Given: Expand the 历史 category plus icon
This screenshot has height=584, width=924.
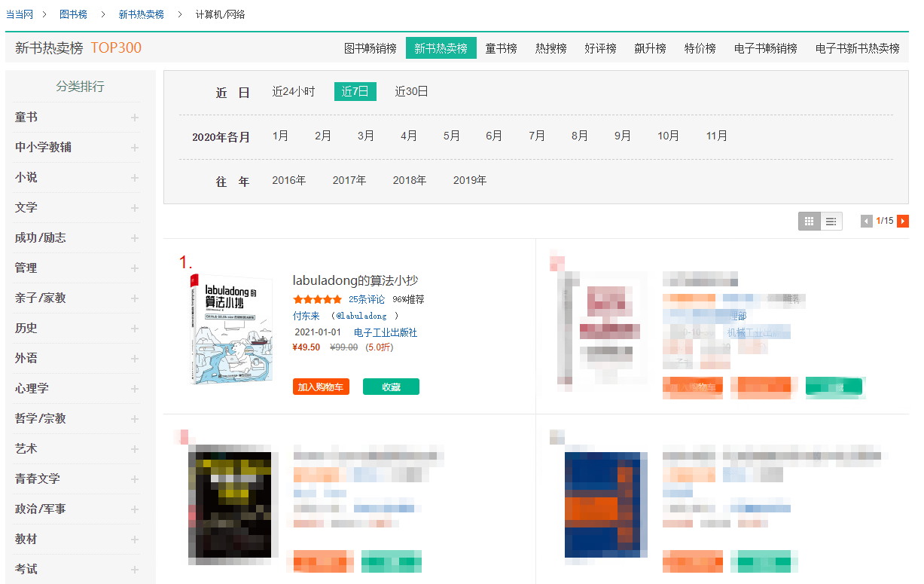Looking at the screenshot, I should tap(135, 329).
